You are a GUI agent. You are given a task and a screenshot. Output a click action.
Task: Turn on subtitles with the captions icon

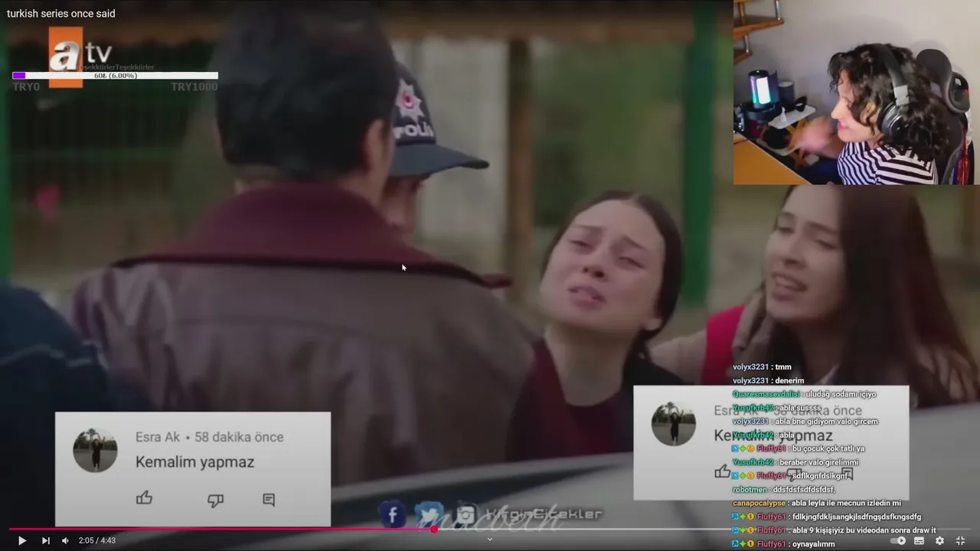point(920,540)
